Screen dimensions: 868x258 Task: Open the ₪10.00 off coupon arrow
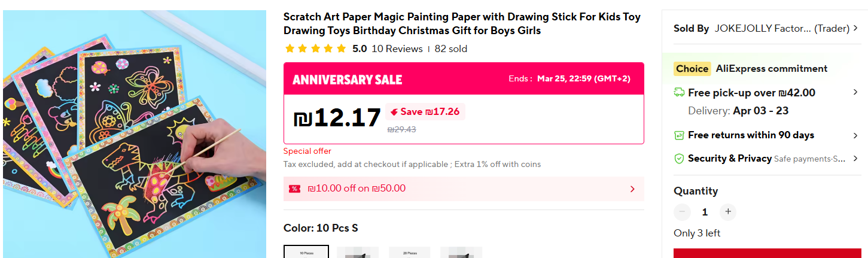pos(632,189)
